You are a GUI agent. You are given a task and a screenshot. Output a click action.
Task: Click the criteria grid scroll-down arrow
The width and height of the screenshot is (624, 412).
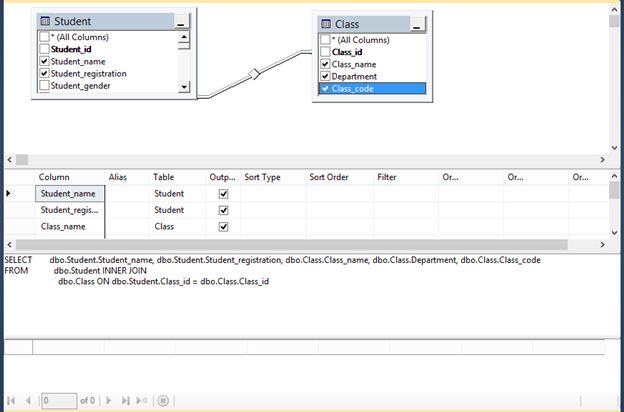(614, 232)
